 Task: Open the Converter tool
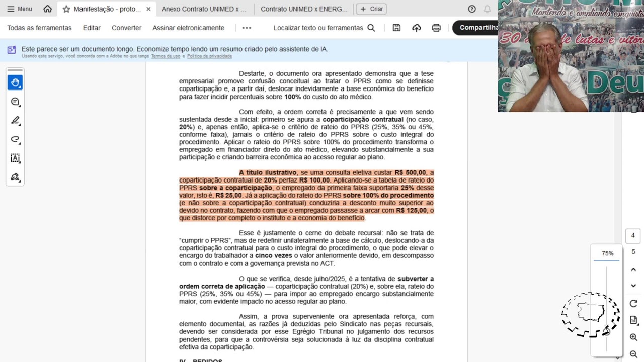(x=127, y=28)
